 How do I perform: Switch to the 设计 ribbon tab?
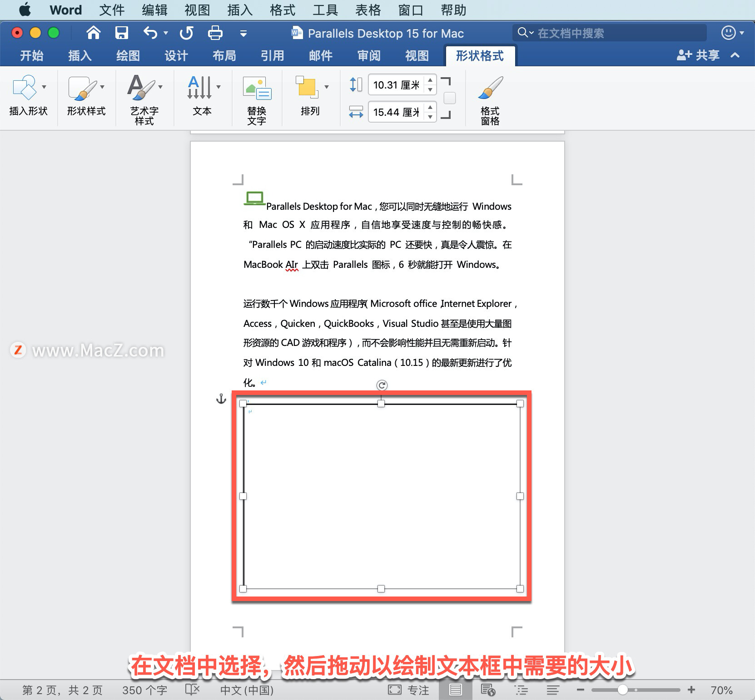coord(176,55)
